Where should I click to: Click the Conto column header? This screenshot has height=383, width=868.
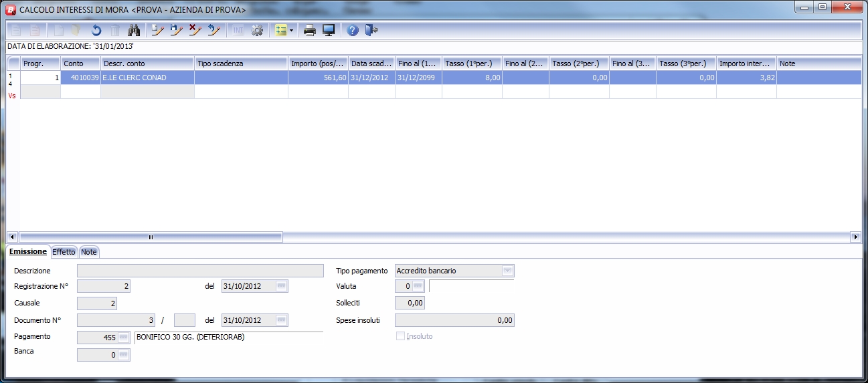[80, 63]
